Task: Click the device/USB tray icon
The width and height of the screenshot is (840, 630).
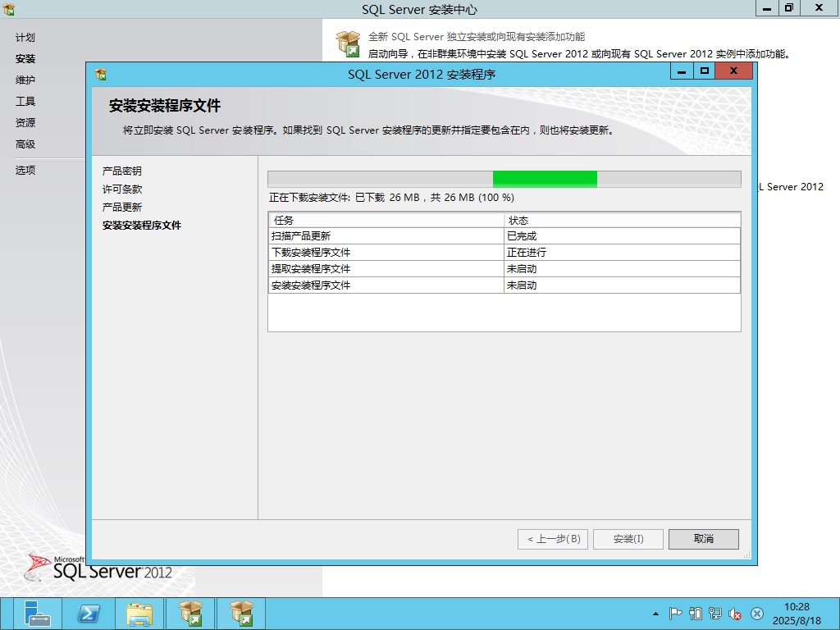Action: [696, 614]
